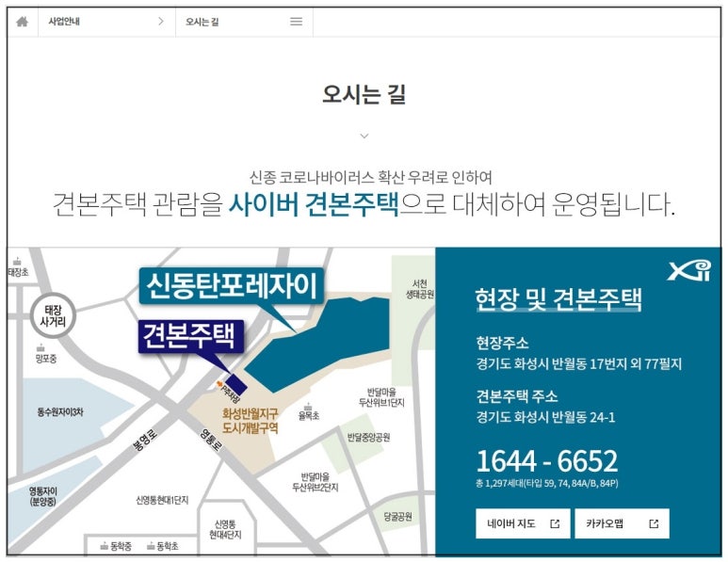
Task: Click the 반달중앙공원 map label
Action: click(x=368, y=437)
